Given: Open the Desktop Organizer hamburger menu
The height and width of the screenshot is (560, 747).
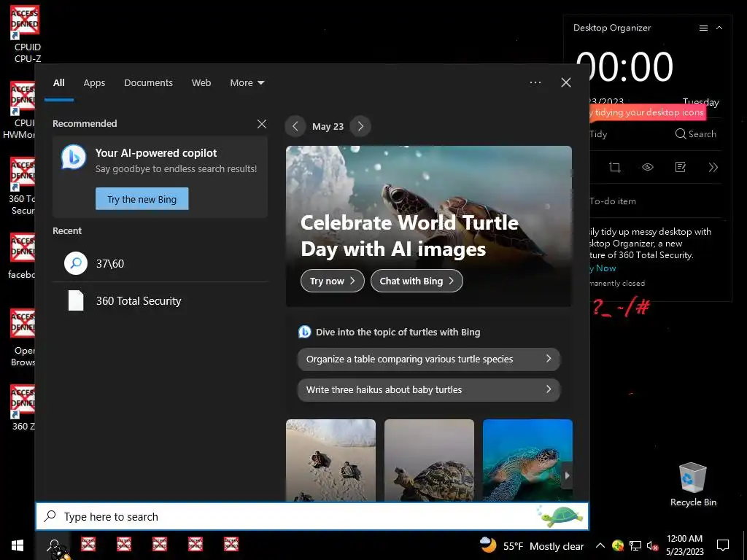Looking at the screenshot, I should [x=703, y=28].
